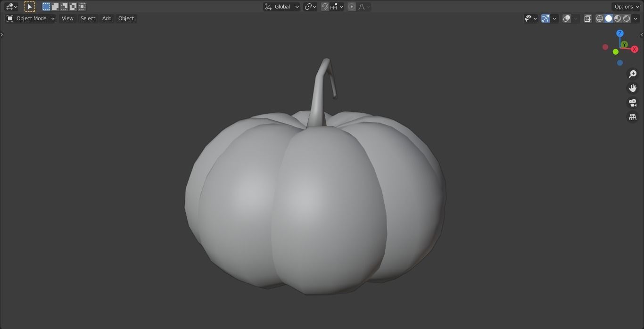
Task: Open the Options dropdown
Action: click(627, 7)
